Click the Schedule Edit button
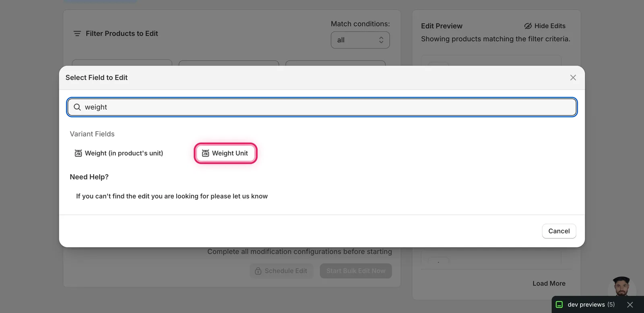Screen dimensions: 644x313 (x=281, y=271)
